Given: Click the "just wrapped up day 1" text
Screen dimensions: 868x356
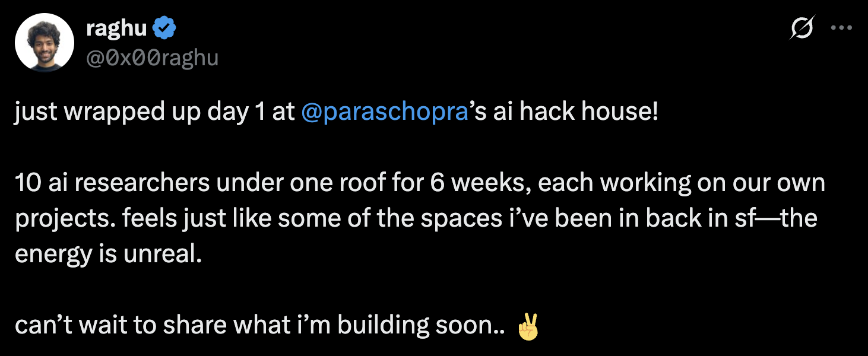Looking at the screenshot, I should (x=140, y=113).
